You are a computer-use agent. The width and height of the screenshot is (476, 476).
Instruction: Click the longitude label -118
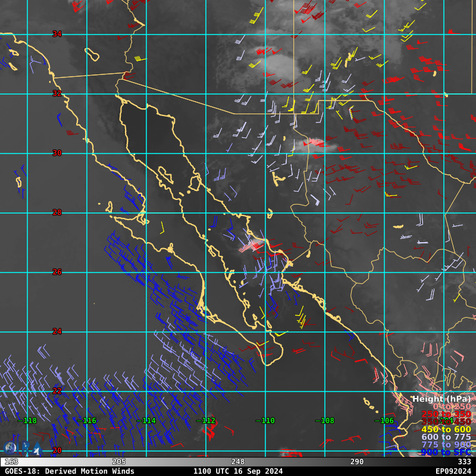[27, 421]
